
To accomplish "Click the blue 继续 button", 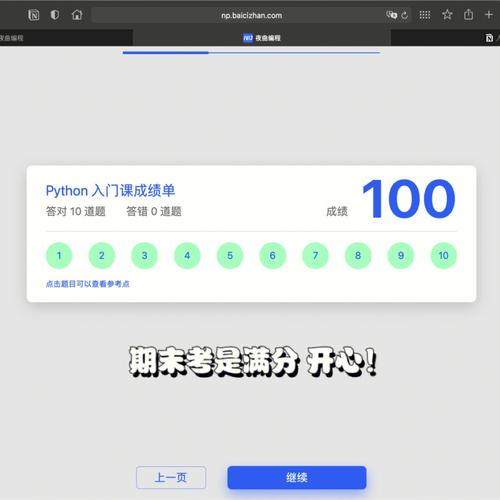I will 297,477.
